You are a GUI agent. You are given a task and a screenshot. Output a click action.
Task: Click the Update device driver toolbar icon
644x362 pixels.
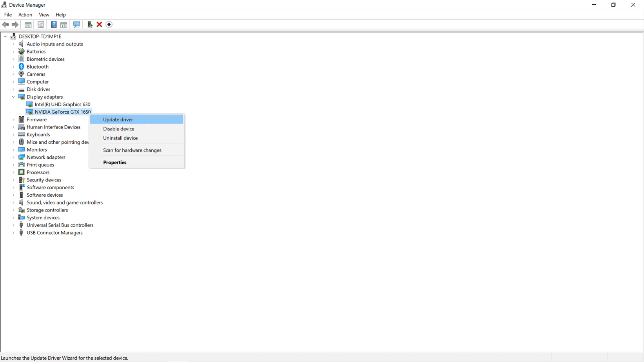pos(90,25)
